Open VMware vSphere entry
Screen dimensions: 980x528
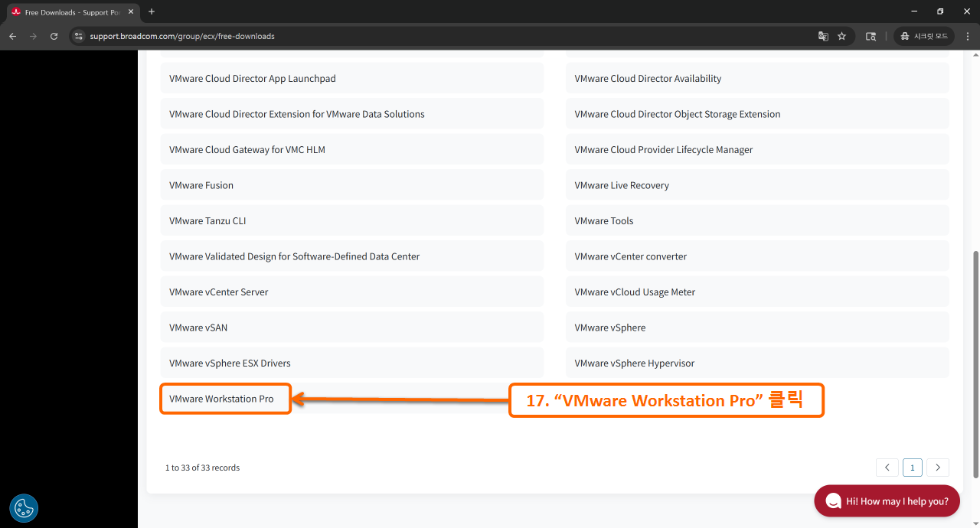click(757, 328)
